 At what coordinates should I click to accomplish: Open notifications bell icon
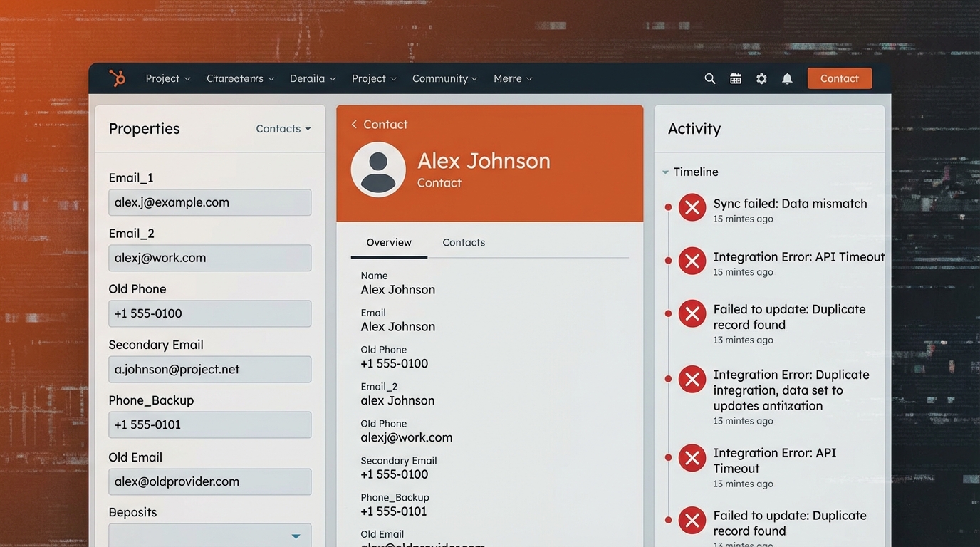pyautogui.click(x=787, y=78)
